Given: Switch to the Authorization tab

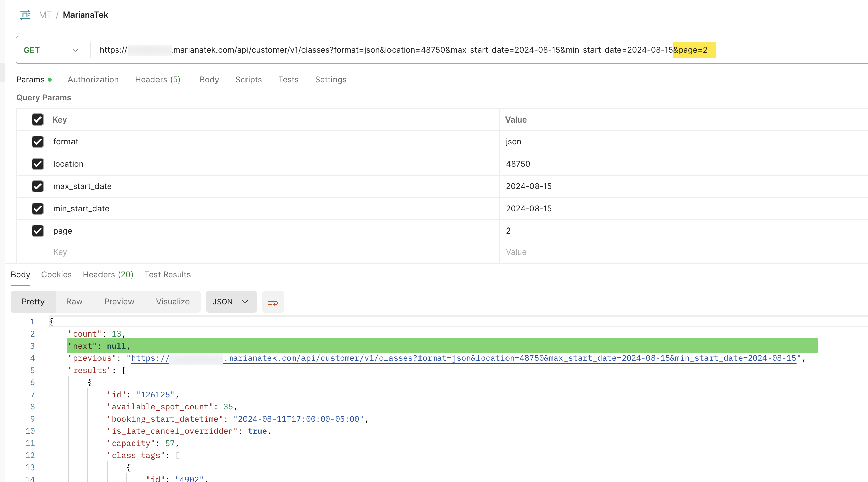Looking at the screenshot, I should tap(93, 80).
